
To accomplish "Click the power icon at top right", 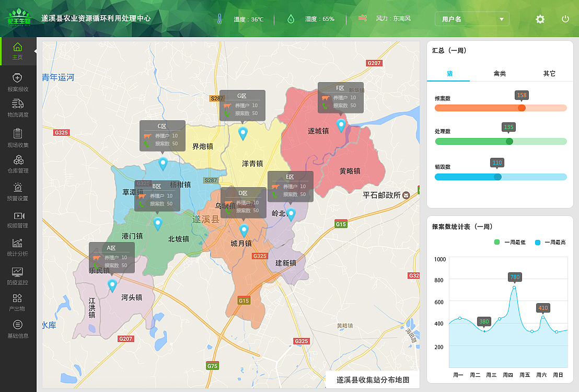I will coord(565,19).
